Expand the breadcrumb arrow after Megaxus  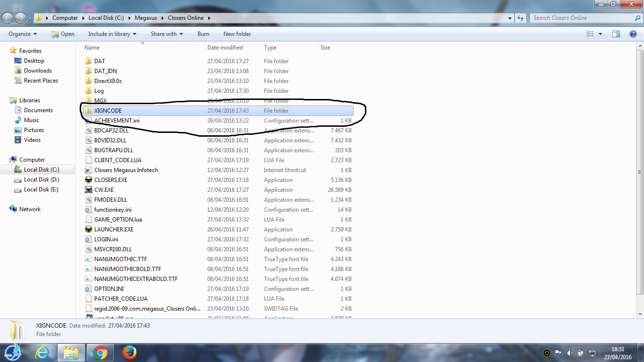click(x=162, y=18)
